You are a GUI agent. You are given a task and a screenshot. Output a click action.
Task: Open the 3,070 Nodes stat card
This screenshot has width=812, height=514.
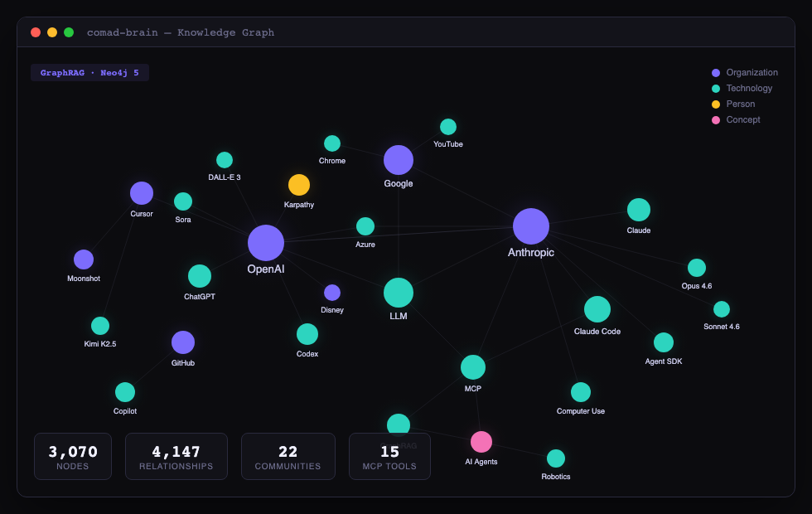click(73, 456)
